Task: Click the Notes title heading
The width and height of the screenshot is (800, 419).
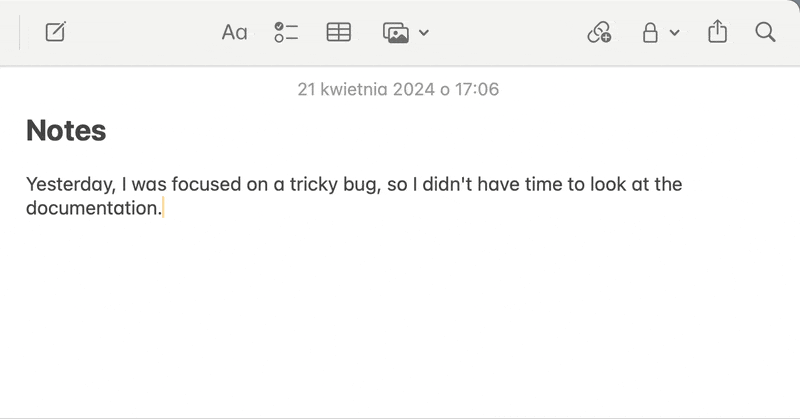Action: [x=66, y=130]
